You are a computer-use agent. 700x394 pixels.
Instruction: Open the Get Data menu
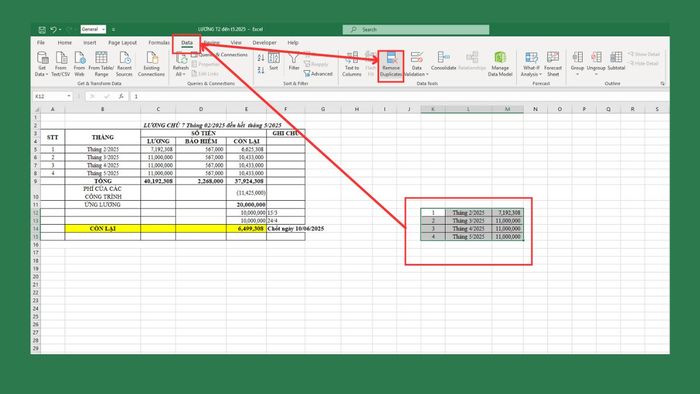tap(42, 64)
